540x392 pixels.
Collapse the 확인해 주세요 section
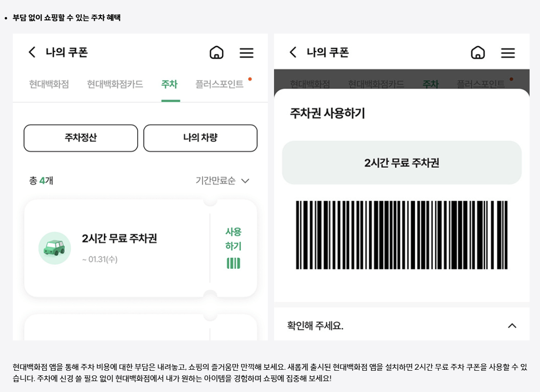pos(512,326)
